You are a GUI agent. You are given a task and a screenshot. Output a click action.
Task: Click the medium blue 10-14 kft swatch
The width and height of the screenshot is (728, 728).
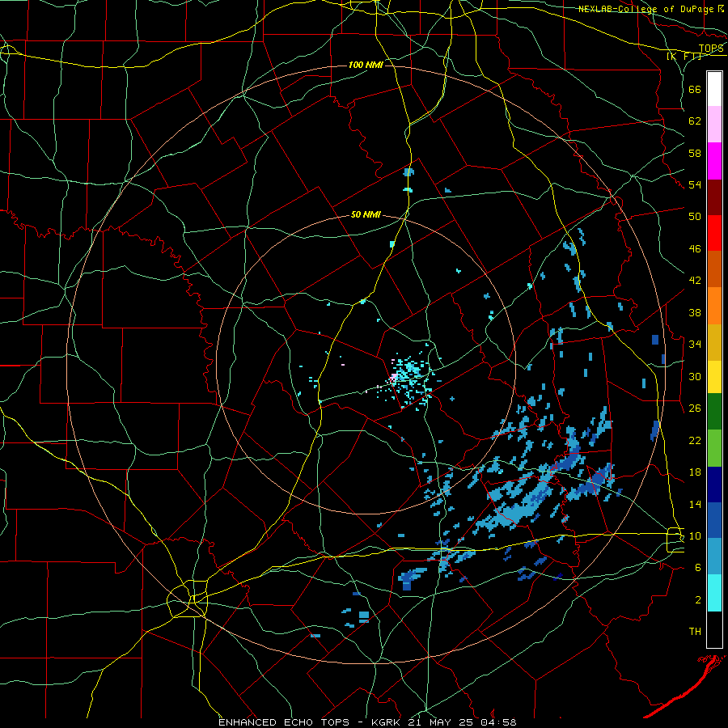click(x=714, y=520)
